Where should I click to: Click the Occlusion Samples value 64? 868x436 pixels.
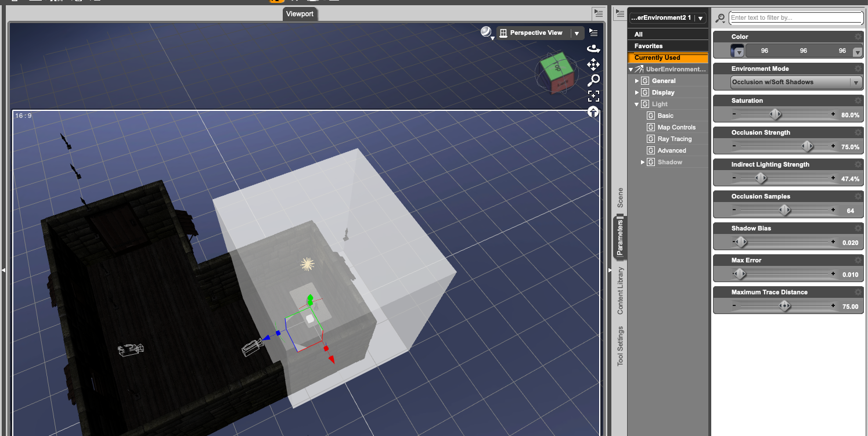850,211
